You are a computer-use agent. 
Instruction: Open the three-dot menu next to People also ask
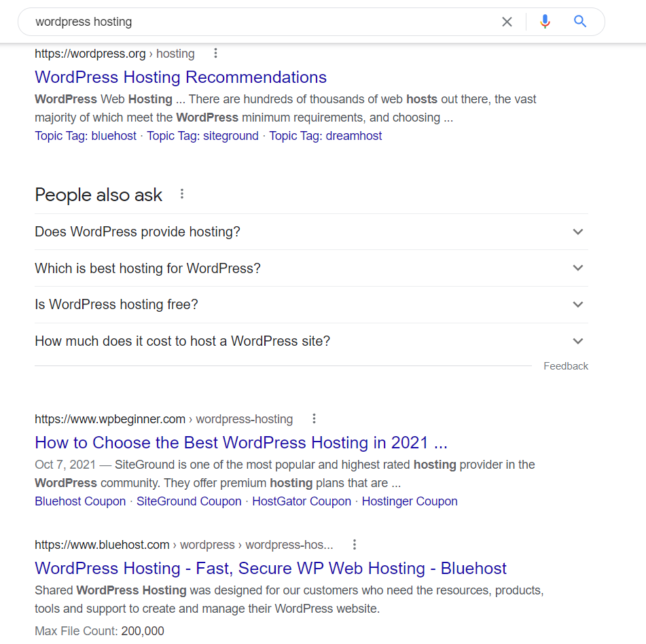tap(181, 194)
